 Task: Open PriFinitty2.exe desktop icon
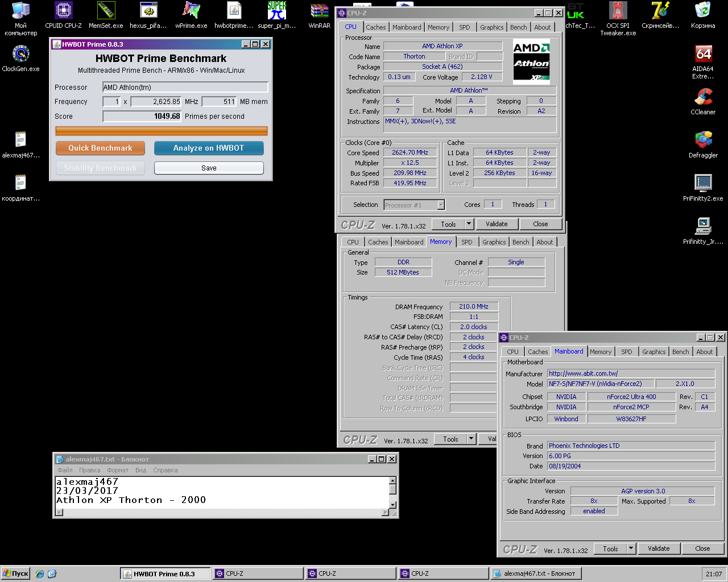coord(703,188)
